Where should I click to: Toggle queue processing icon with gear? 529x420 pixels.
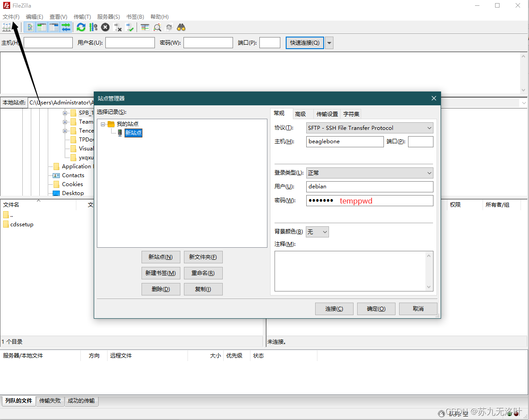click(93, 27)
